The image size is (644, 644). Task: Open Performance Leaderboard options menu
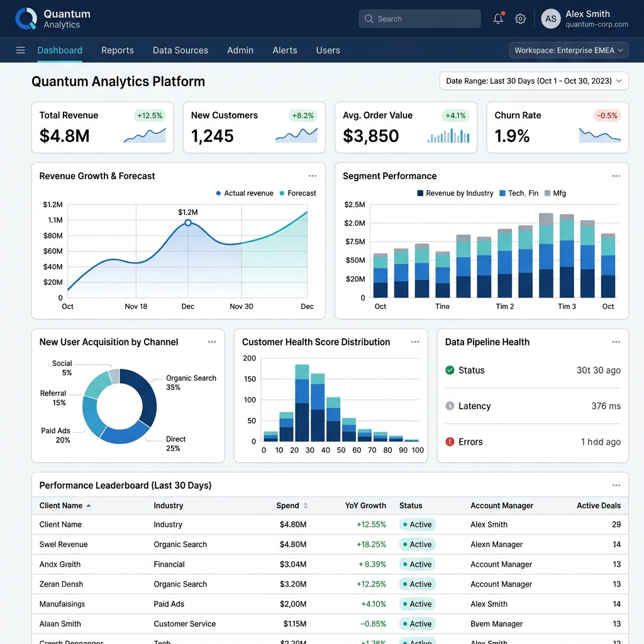pos(616,485)
